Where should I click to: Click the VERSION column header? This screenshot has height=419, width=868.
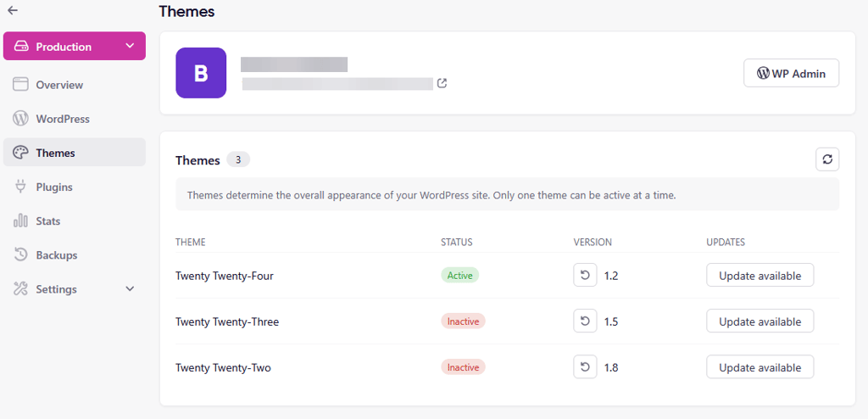(593, 243)
